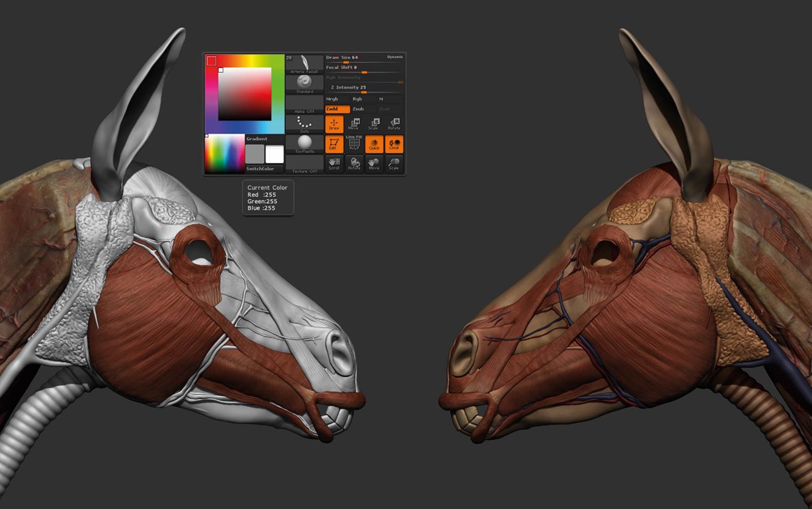
Task: Select the white main color swatch
Action: tap(275, 154)
